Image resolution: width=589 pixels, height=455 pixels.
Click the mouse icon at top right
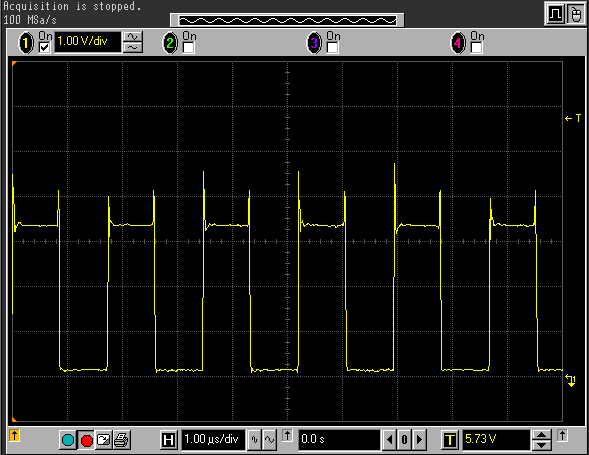pos(576,15)
